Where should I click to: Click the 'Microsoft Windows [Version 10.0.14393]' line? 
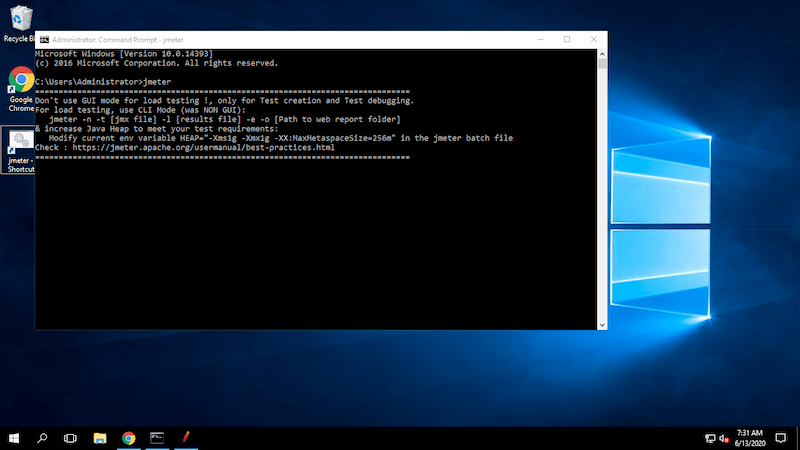coord(124,54)
